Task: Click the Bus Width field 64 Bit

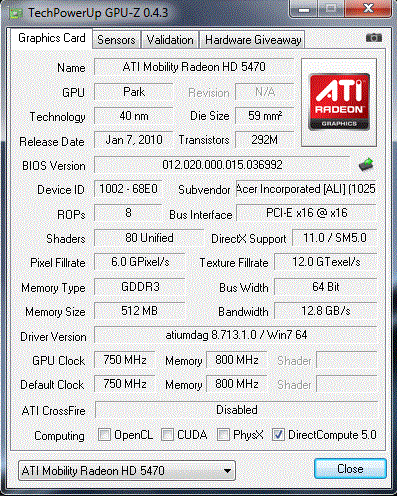Action: point(326,287)
